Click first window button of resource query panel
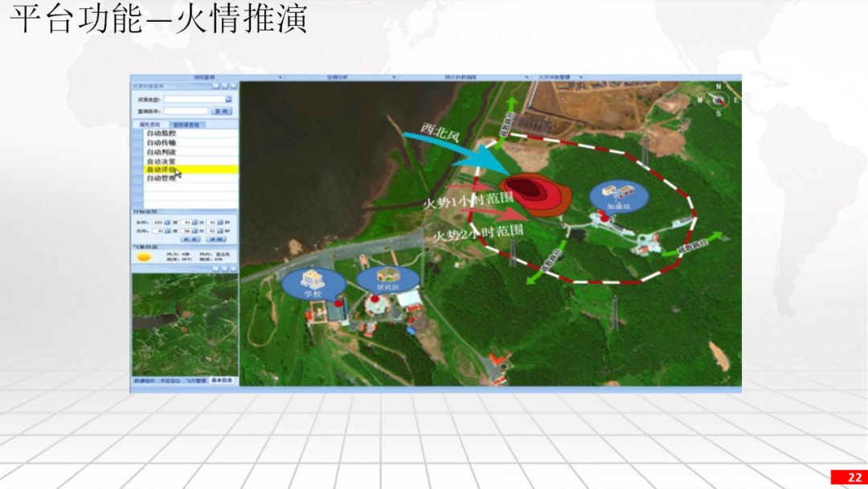Viewport: 868px width, 489px height. (x=216, y=86)
